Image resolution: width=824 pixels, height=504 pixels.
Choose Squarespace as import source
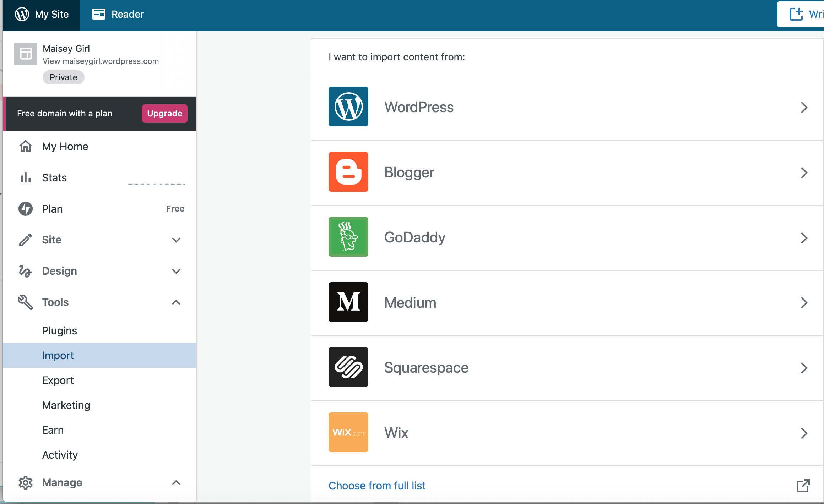pyautogui.click(x=567, y=368)
